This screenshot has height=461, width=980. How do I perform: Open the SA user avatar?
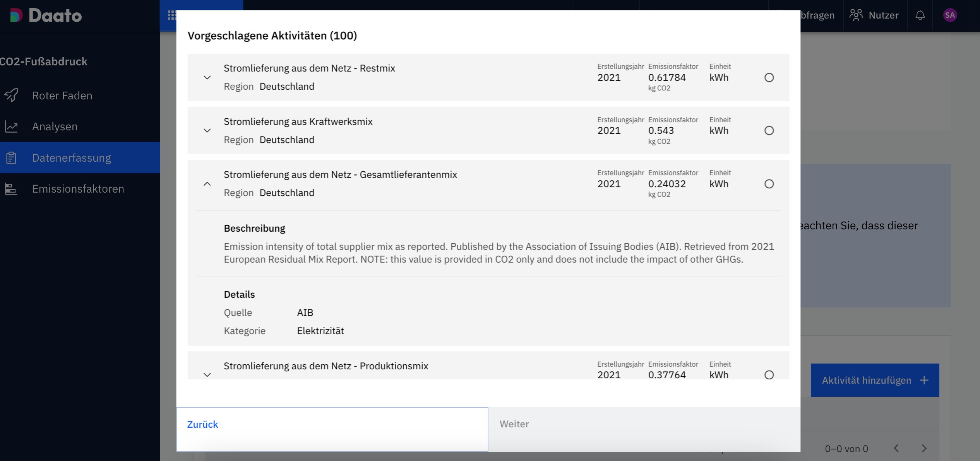[950, 15]
